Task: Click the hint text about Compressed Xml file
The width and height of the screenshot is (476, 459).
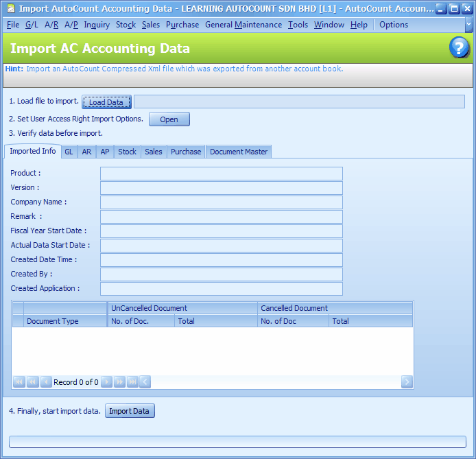Action: coord(185,69)
